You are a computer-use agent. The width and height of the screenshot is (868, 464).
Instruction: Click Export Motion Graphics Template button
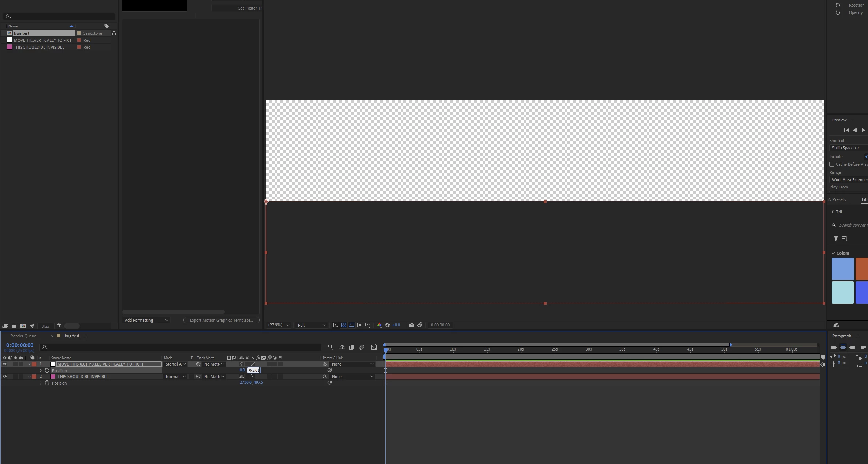tap(221, 320)
